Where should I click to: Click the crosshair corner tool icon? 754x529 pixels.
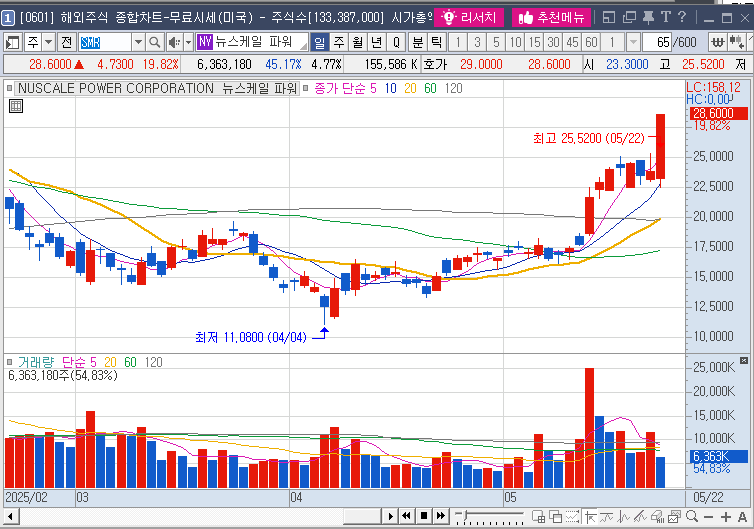(x=591, y=517)
